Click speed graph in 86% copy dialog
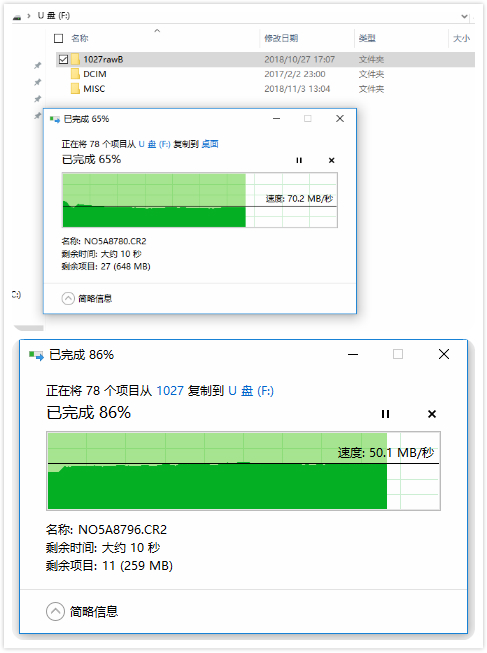Image resolution: width=487 pixels, height=653 pixels. pyautogui.click(x=243, y=471)
